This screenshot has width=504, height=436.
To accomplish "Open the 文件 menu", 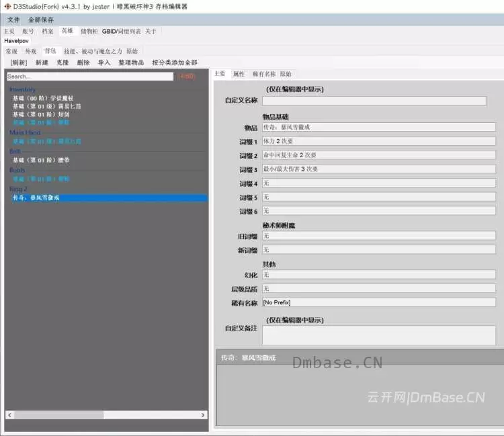I will [x=14, y=20].
